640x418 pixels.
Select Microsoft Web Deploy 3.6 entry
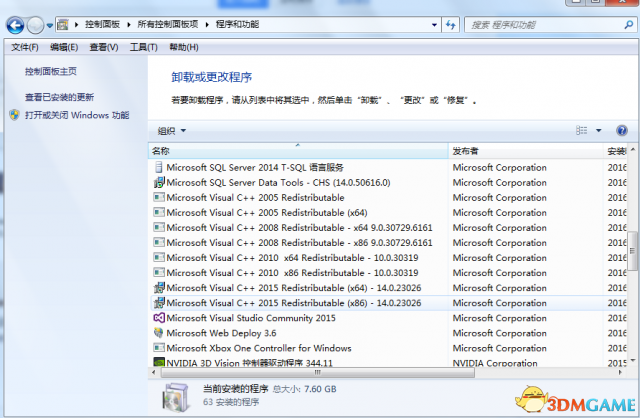point(221,333)
